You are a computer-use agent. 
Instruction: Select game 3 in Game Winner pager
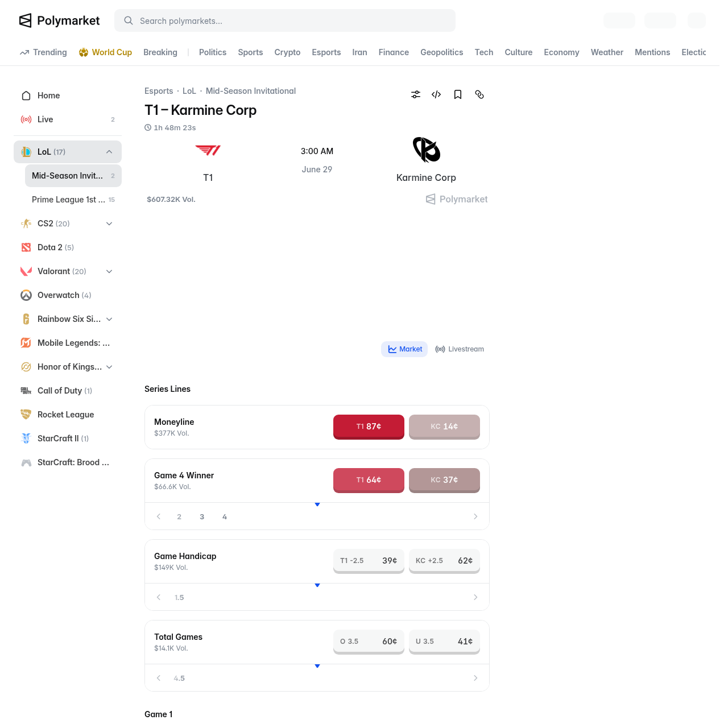pyautogui.click(x=202, y=516)
